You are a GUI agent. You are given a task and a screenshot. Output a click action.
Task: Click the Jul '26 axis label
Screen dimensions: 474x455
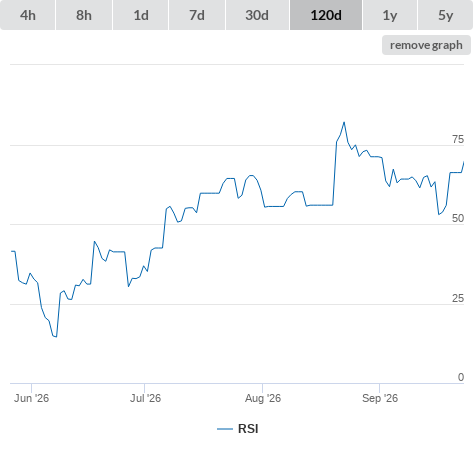[x=145, y=398]
